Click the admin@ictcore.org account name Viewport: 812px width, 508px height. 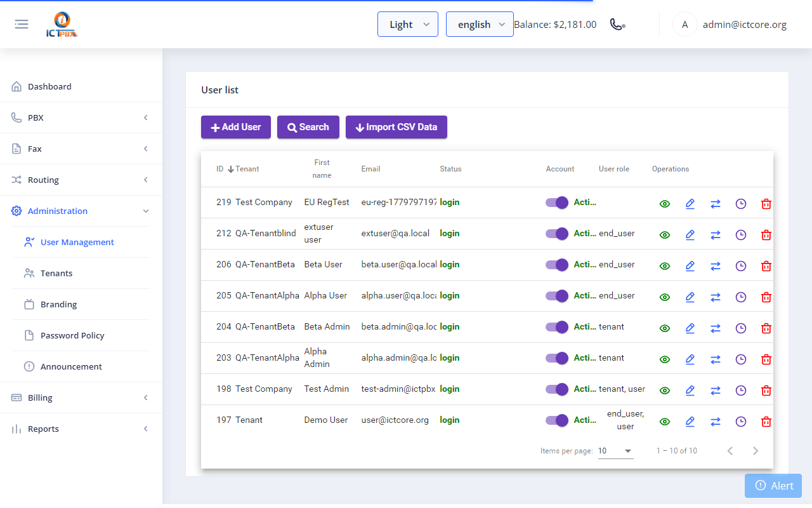click(x=745, y=25)
